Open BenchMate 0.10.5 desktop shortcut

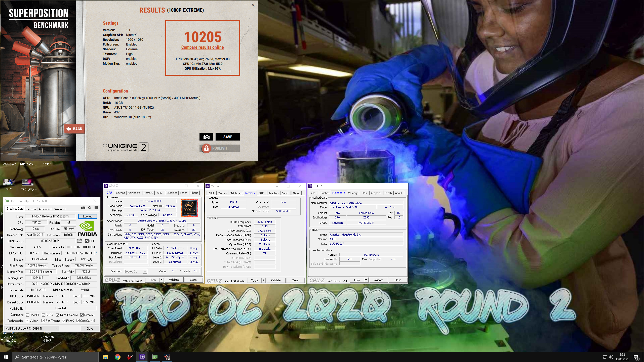tap(47, 339)
